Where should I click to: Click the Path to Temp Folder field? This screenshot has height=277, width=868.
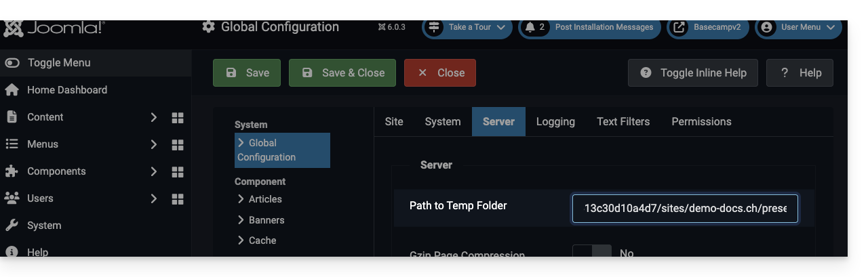coord(685,209)
